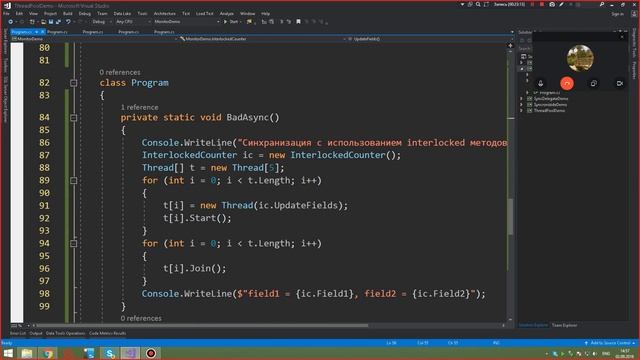Screen dimensions: 640x360
Task: Open the Build menu
Action: coord(68,13)
